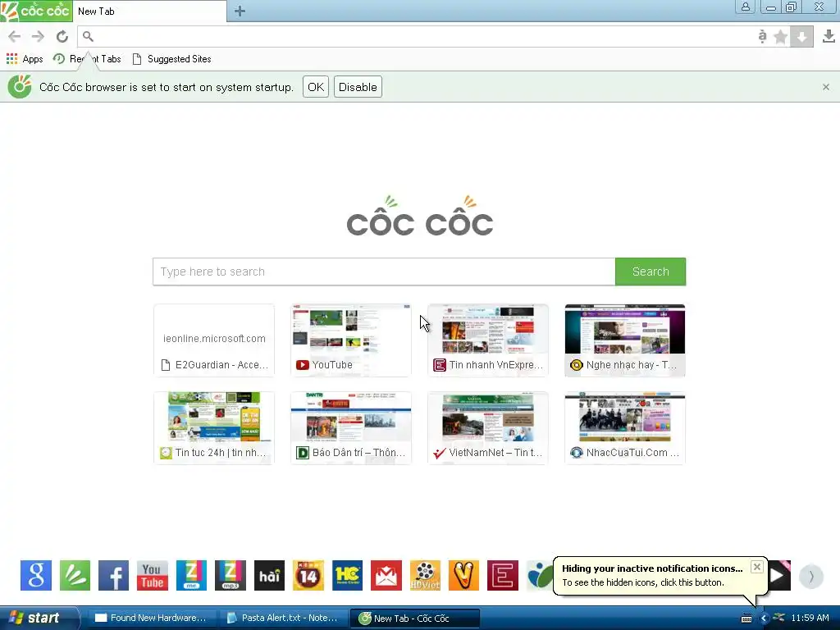Open the VnExpress red E shortcut icon

click(x=503, y=575)
